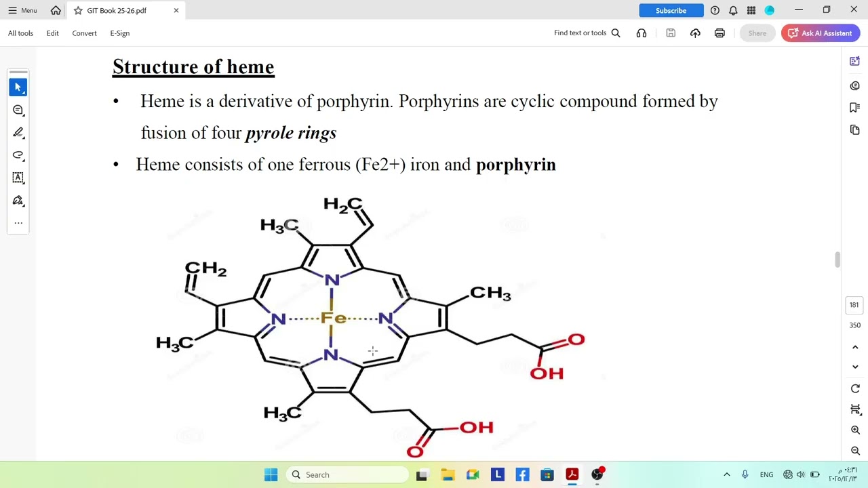Select the highlighter pen tool
The width and height of the screenshot is (868, 488).
tap(18, 132)
